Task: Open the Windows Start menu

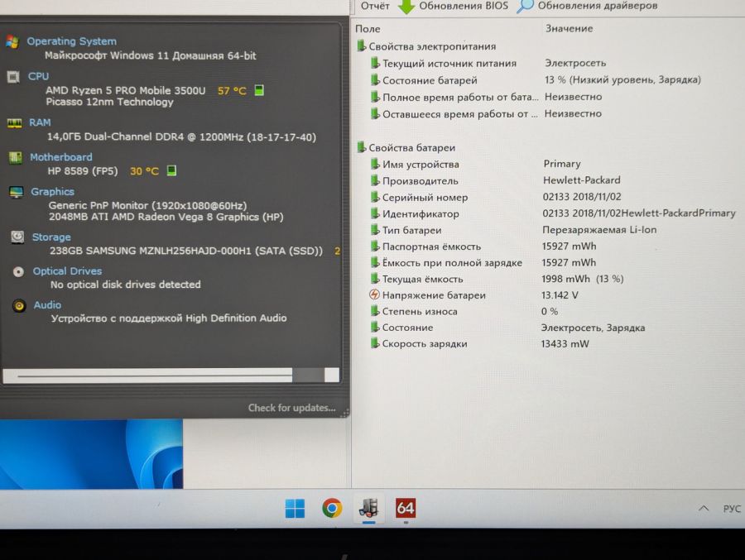Action: 295,509
